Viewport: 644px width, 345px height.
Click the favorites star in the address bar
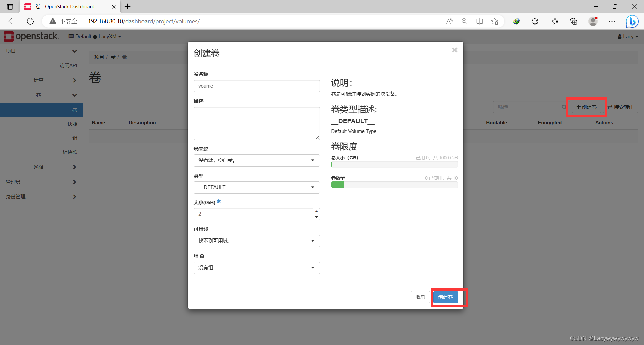(495, 21)
